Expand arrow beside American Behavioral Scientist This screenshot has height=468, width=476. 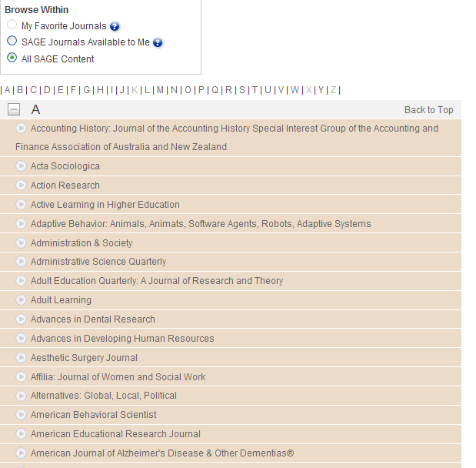tap(21, 415)
